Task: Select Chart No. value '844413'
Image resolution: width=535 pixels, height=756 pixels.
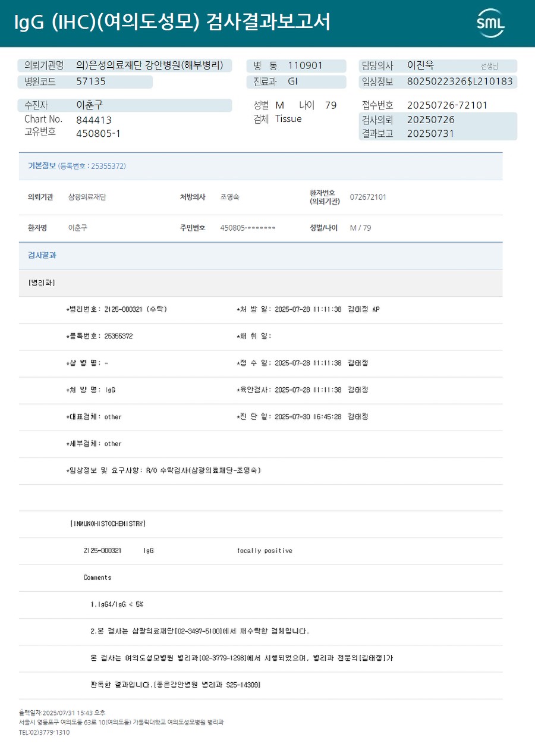Action: click(x=94, y=120)
